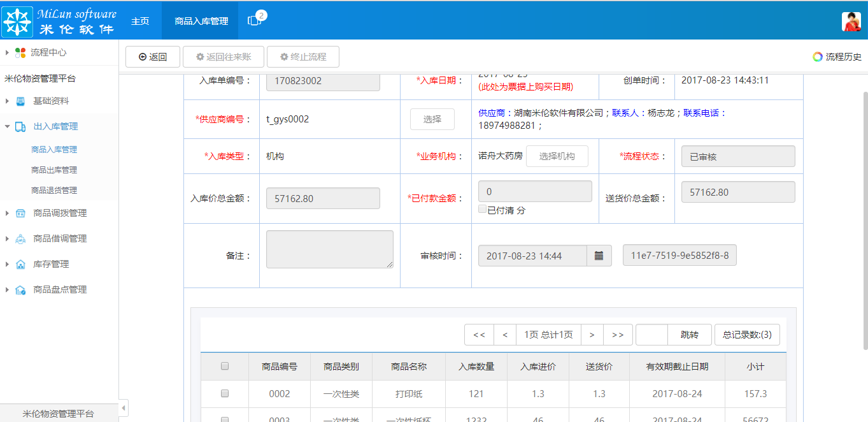Check the select-all checkbox in table header
This screenshot has width=868, height=422.
coord(224,366)
